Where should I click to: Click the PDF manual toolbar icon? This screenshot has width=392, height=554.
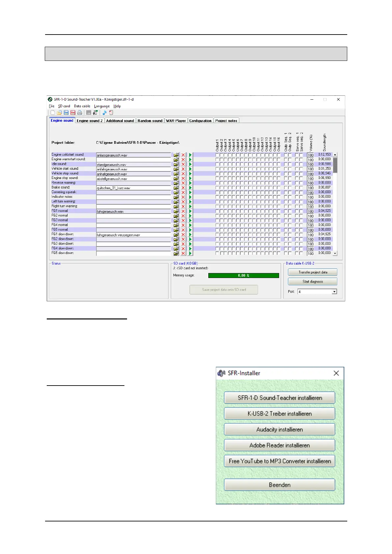pyautogui.click(x=111, y=113)
